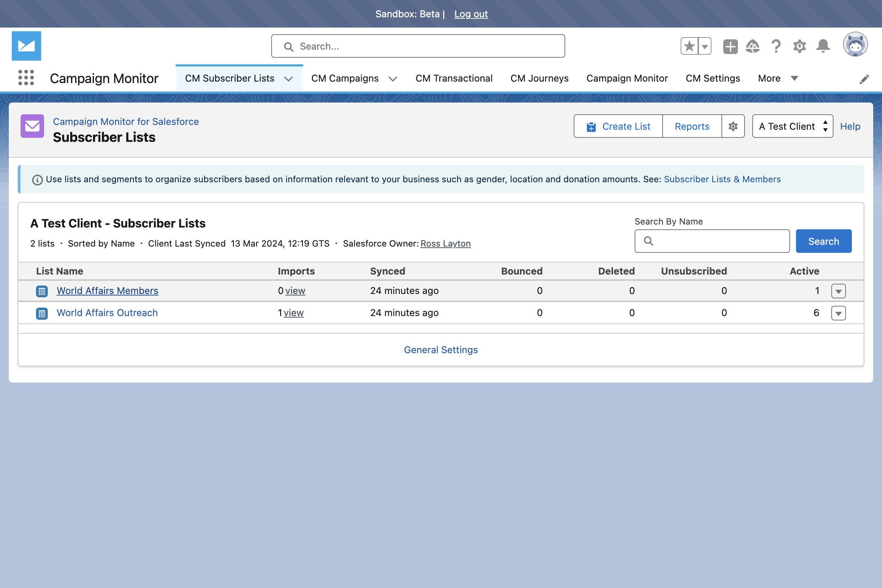Screen dimensions: 882x588
Task: Click the blue Search button
Action: tap(824, 241)
